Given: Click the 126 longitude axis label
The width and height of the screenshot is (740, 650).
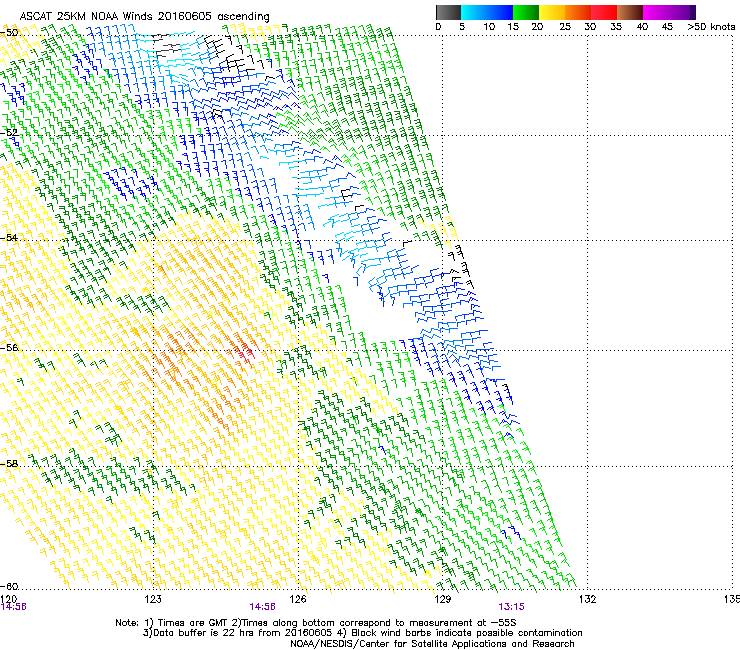Looking at the screenshot, I should (298, 599).
